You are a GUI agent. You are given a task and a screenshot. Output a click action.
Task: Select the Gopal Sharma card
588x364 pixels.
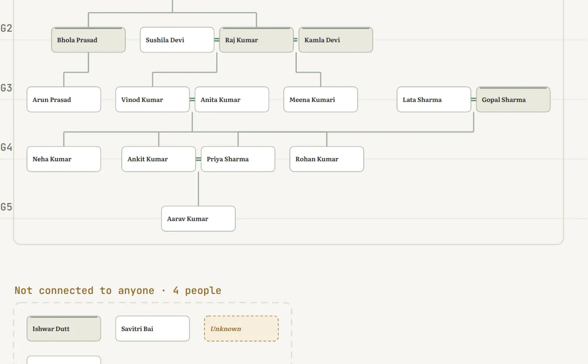513,100
